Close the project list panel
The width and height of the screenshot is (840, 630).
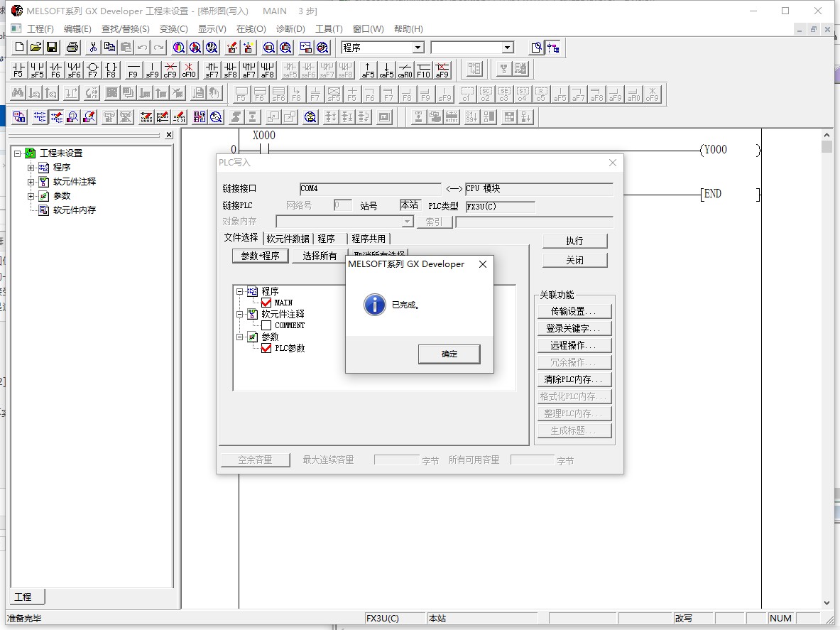[x=169, y=135]
